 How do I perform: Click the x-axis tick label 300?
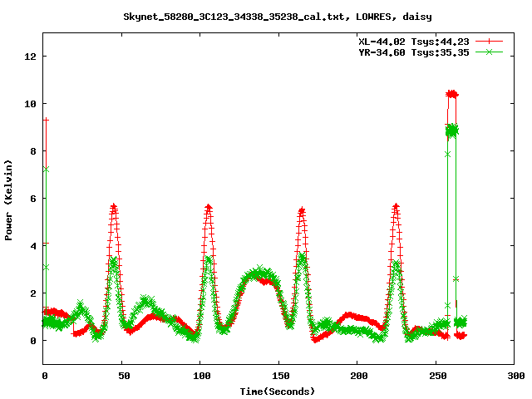516,376
